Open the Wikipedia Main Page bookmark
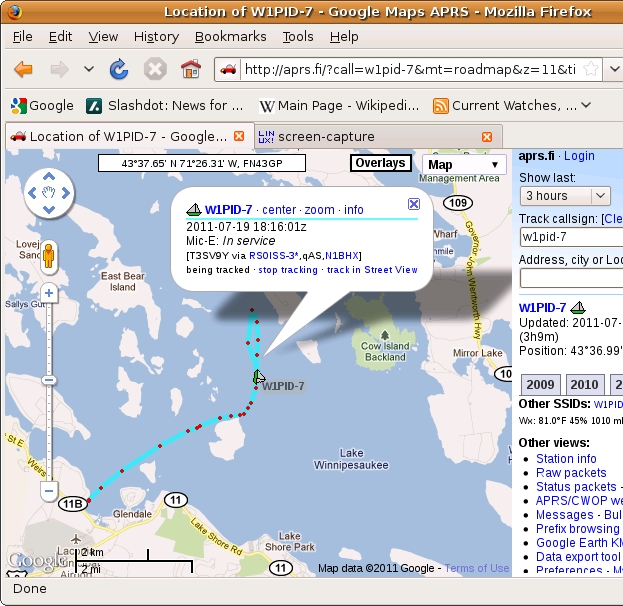 pyautogui.click(x=339, y=105)
